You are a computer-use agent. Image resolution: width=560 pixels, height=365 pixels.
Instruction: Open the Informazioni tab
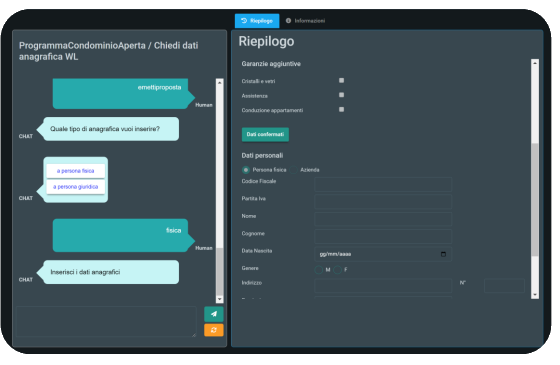(305, 21)
